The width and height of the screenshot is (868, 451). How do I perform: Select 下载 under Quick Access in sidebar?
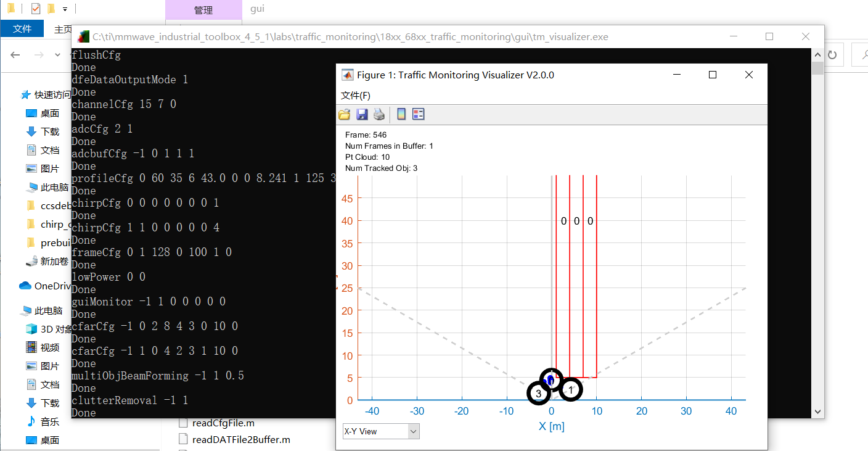43,131
